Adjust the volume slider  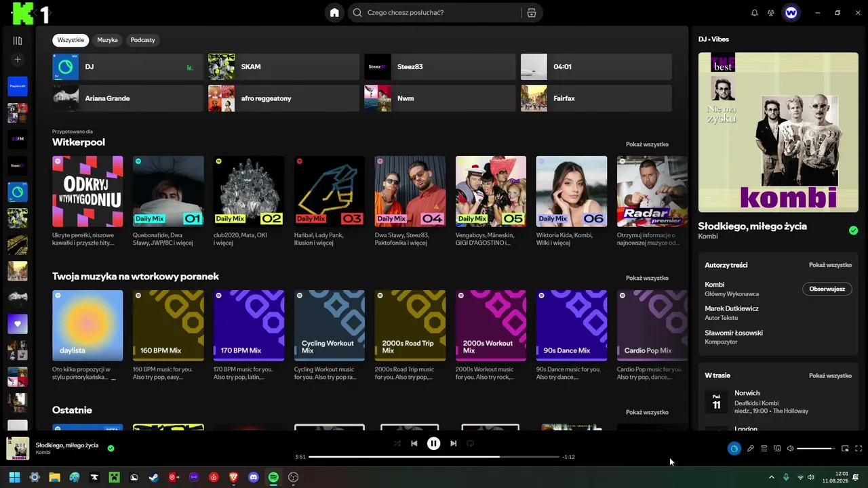(816, 448)
